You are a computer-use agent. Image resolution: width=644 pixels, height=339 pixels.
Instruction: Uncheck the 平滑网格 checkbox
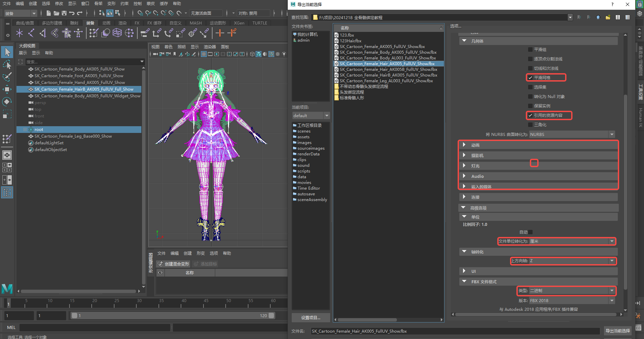pyautogui.click(x=530, y=78)
